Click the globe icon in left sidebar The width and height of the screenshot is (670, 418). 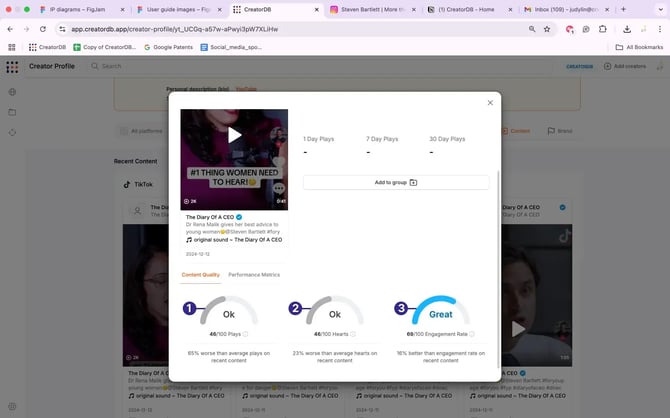pos(12,92)
